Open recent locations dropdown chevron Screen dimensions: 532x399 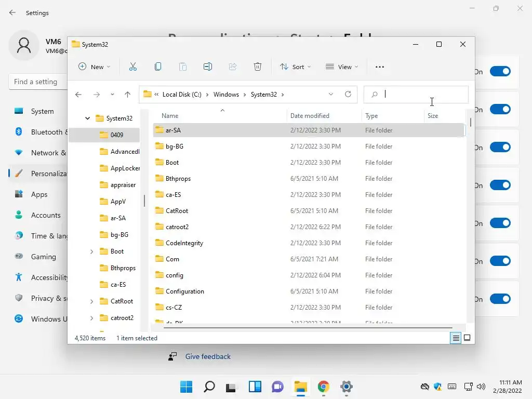click(112, 95)
